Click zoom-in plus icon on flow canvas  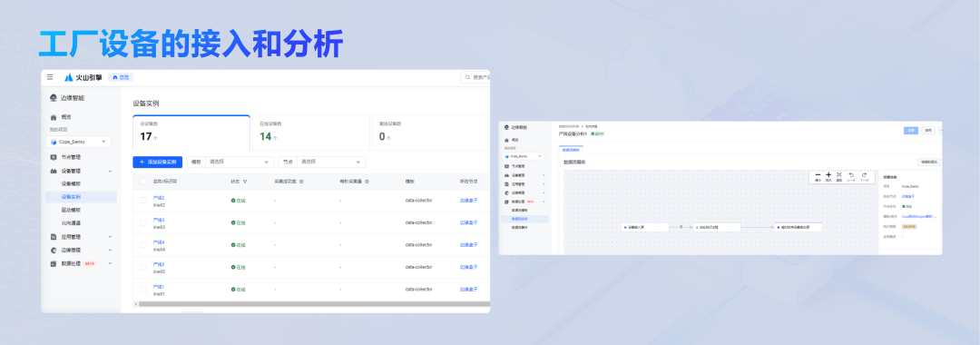tap(828, 175)
